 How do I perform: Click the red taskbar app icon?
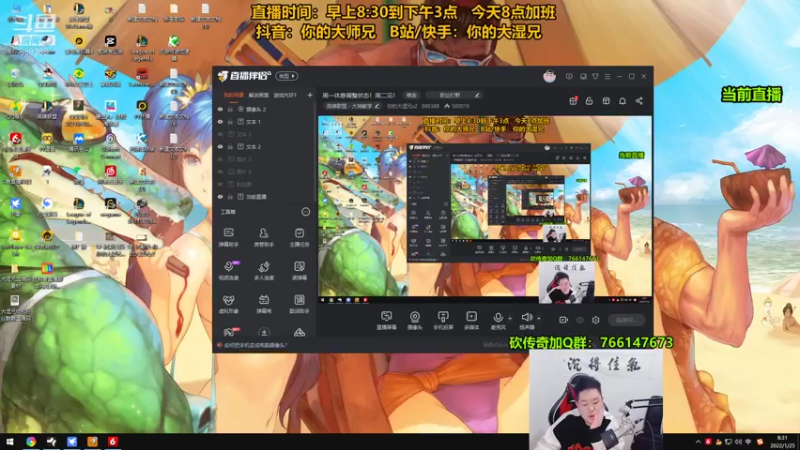coord(113,442)
